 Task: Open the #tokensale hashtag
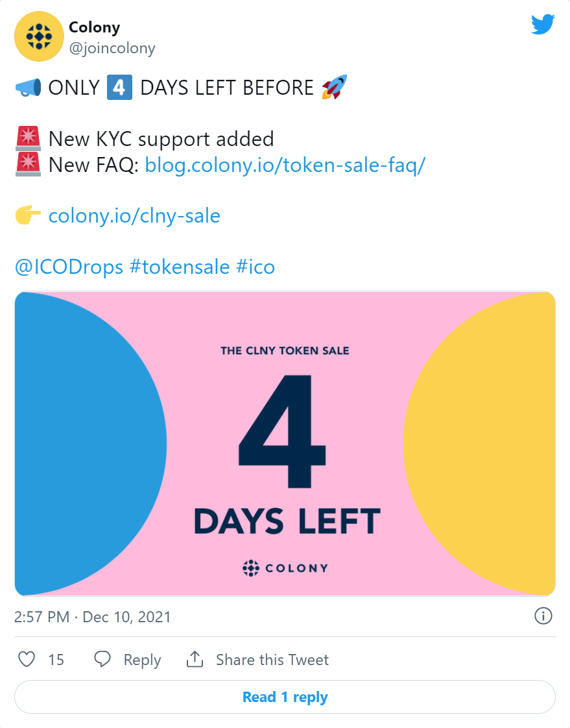pos(180,267)
